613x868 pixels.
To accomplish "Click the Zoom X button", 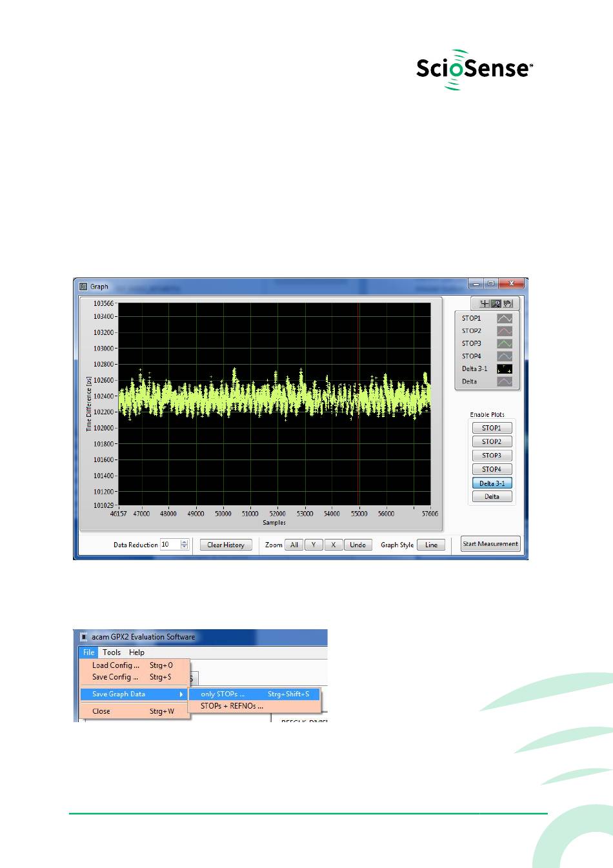I will coord(334,545).
